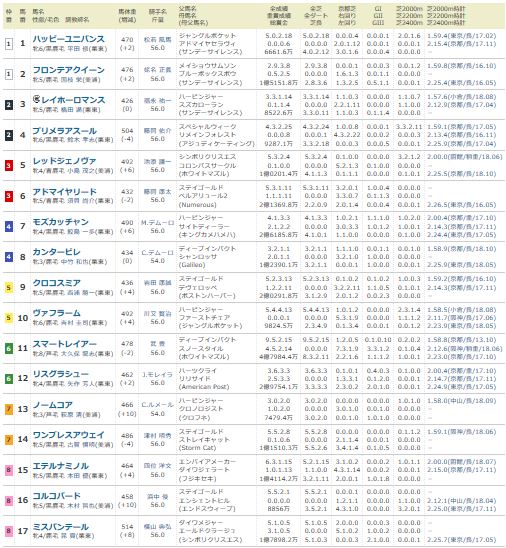
Task: Open the horse page for フロンテアクイーン
Action: (68, 70)
